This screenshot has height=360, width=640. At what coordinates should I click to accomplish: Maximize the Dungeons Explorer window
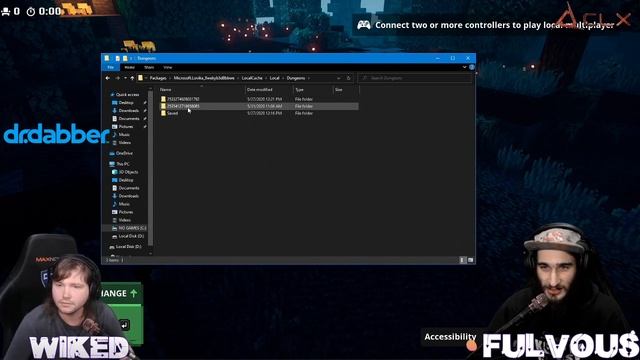pyautogui.click(x=453, y=58)
